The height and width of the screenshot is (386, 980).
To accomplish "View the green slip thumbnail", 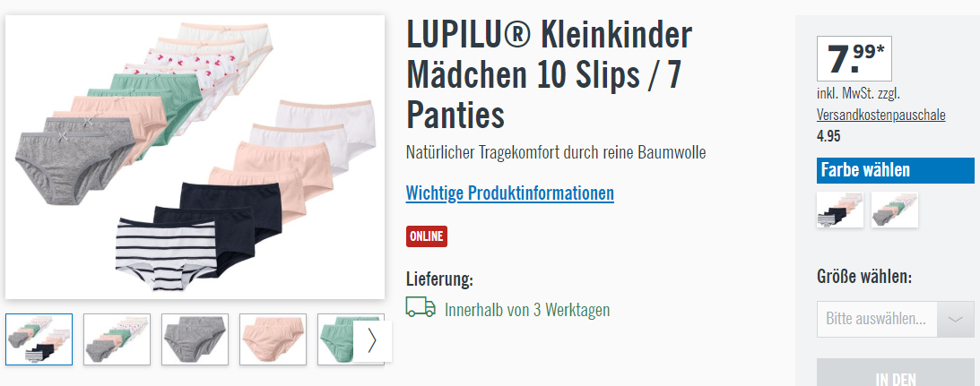I will point(335,339).
